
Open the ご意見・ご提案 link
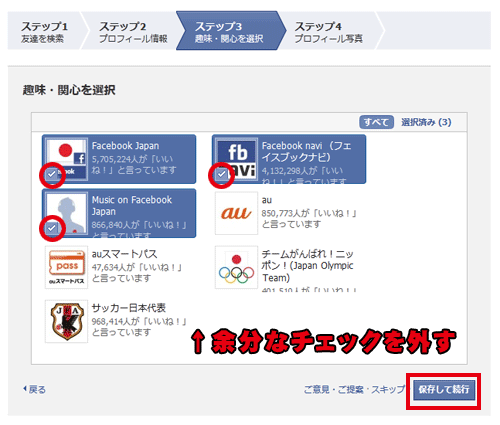click(333, 389)
